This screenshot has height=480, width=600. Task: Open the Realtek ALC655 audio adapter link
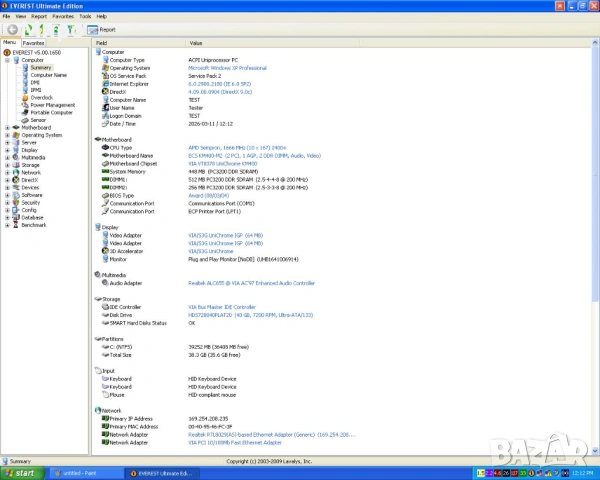click(251, 283)
